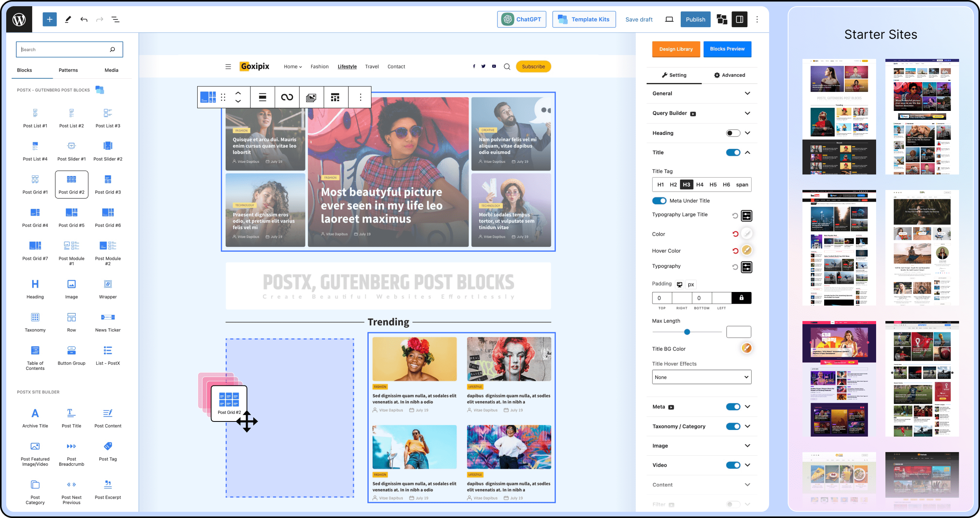Viewport: 980px width, 518px height.
Task: Insert the Post Slider #1 block
Action: pos(71,151)
